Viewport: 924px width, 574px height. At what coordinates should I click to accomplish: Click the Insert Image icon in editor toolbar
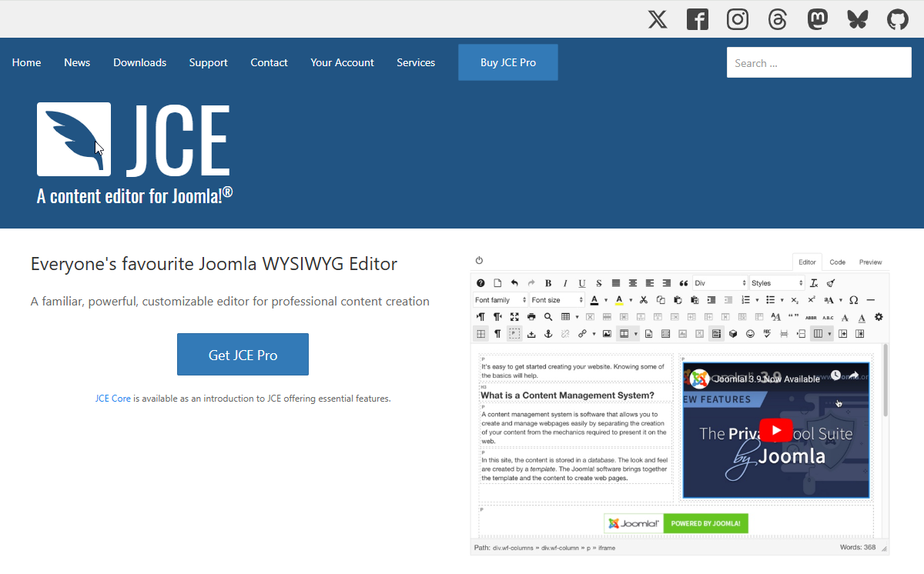tap(607, 334)
